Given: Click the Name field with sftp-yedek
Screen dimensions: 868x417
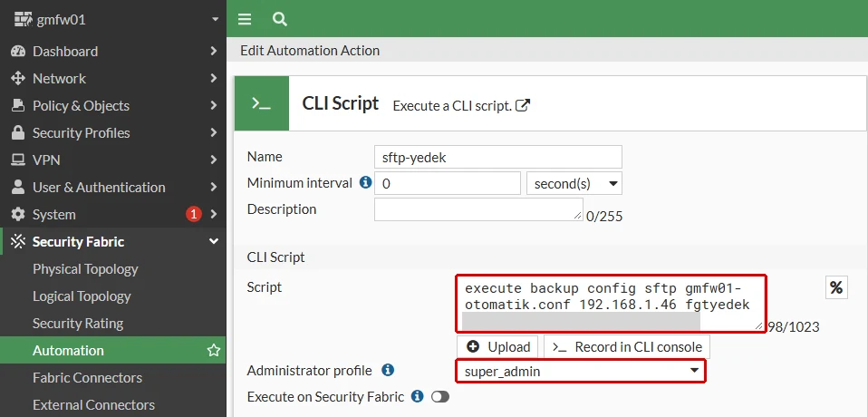Looking at the screenshot, I should tap(498, 157).
